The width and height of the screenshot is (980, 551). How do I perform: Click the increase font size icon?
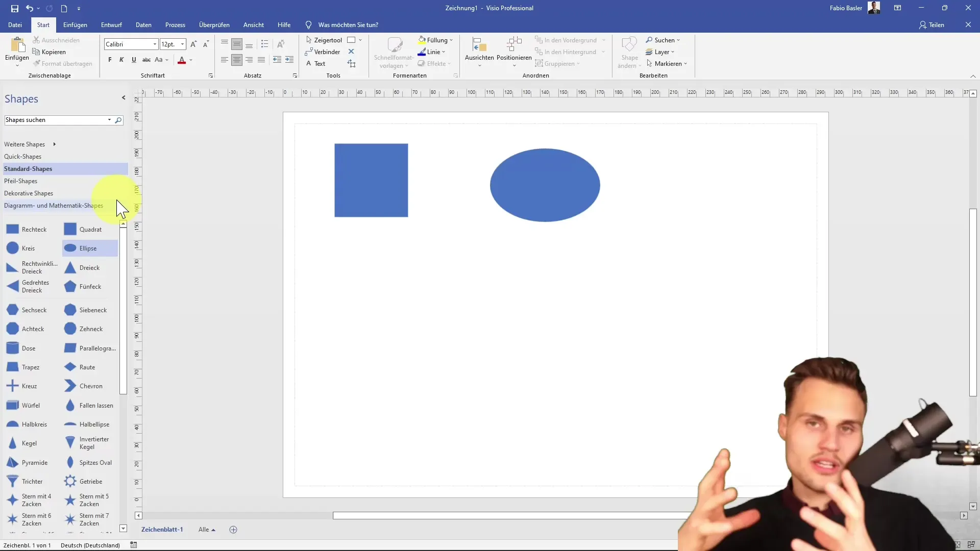tap(193, 44)
